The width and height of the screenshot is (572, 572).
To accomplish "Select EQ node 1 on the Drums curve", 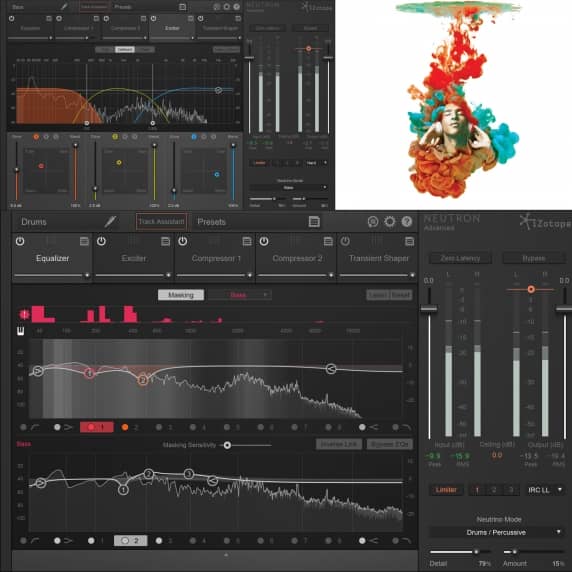I will tap(89, 373).
